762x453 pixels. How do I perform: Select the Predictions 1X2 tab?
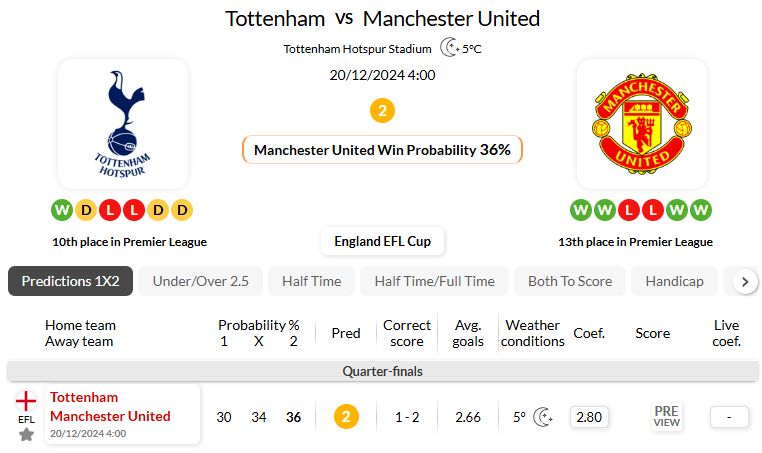click(70, 281)
